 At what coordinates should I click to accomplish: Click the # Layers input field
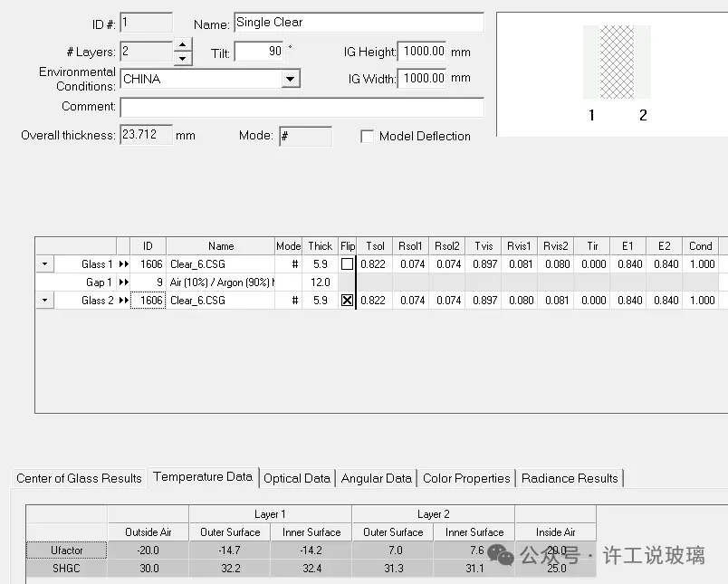coord(147,52)
